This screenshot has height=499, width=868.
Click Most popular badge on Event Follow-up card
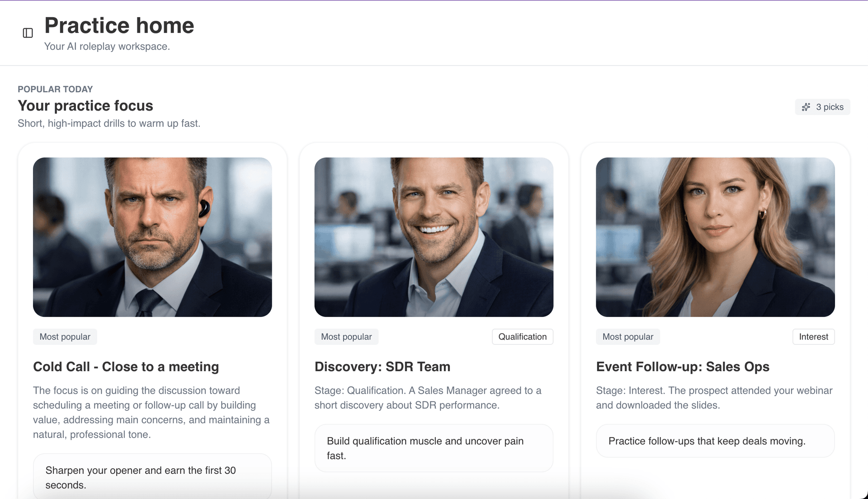627,337
